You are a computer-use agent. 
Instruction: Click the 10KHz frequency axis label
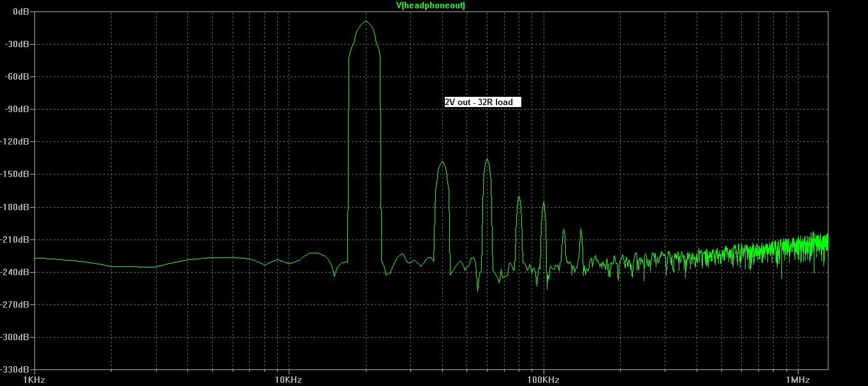(288, 380)
